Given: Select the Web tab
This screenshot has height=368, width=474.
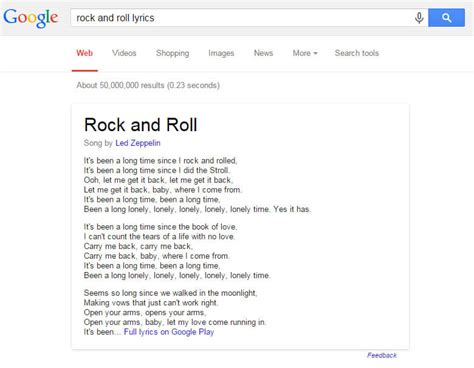Looking at the screenshot, I should pos(85,53).
